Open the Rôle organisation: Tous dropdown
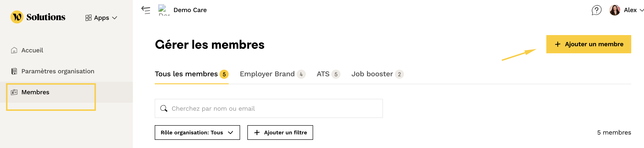 coord(197,133)
